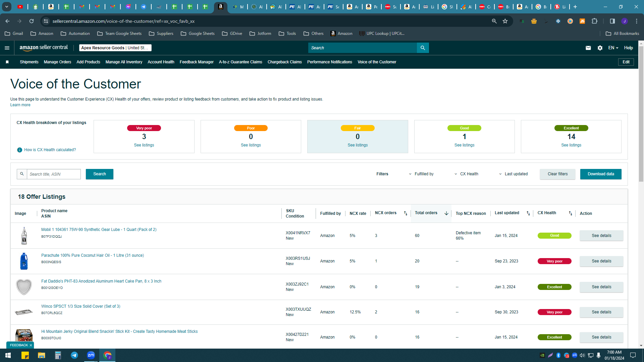The width and height of the screenshot is (644, 362).
Task: Click Clear filters button
Action: [x=557, y=174]
